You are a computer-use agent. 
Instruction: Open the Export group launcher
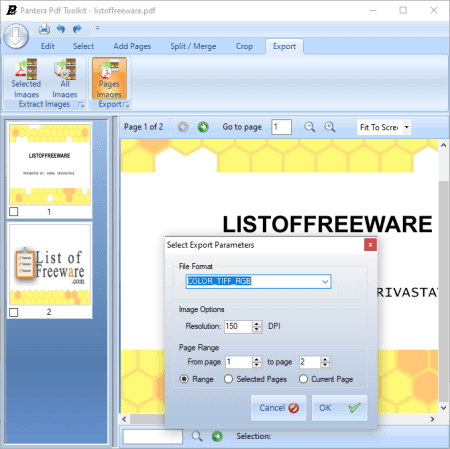(x=126, y=105)
